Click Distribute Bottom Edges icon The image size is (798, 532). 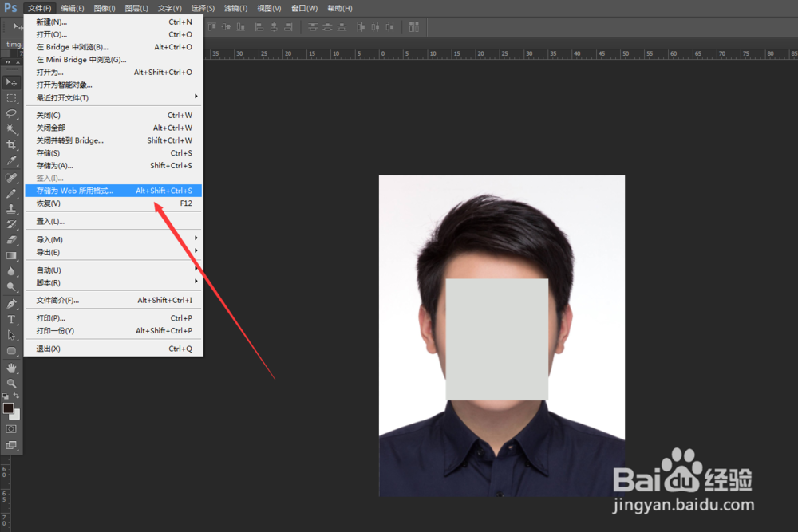pyautogui.click(x=342, y=27)
